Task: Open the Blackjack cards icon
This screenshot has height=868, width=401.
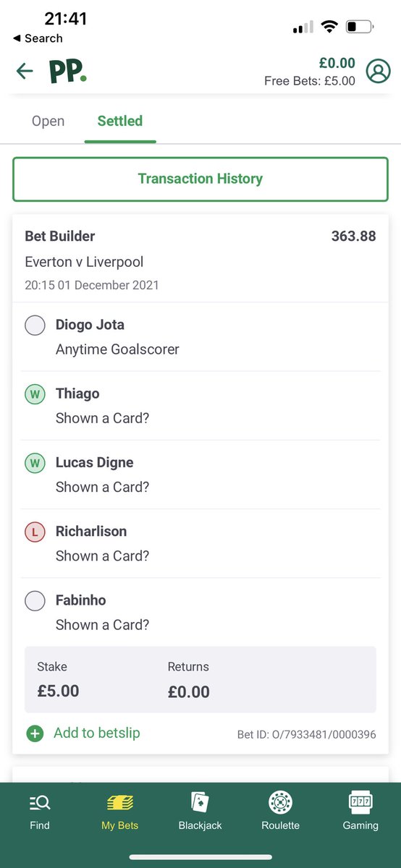Action: tap(200, 801)
